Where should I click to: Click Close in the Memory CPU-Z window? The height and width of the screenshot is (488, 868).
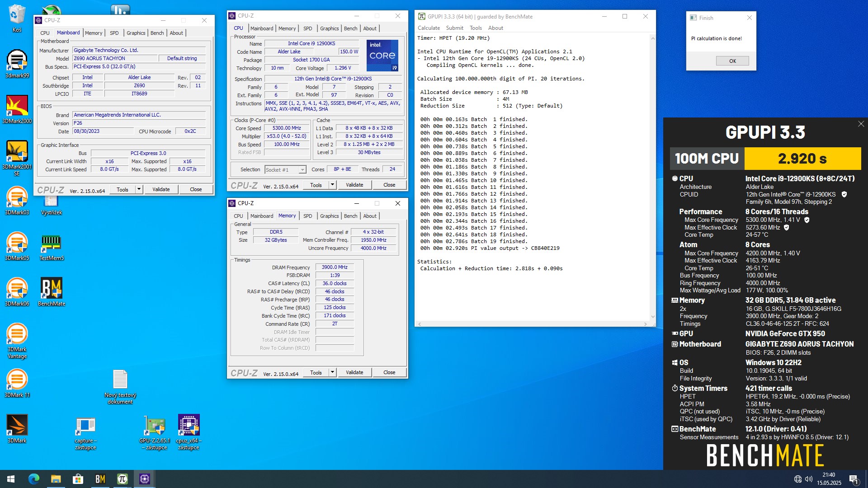389,372
